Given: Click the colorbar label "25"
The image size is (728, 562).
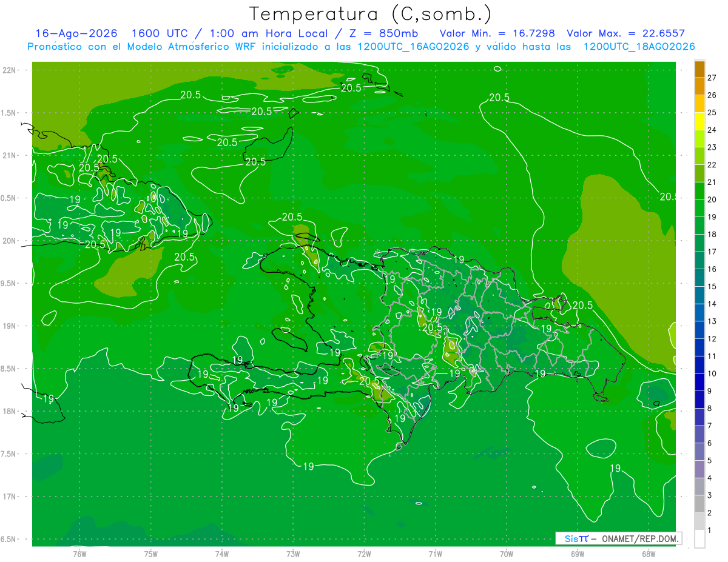Looking at the screenshot, I should (x=712, y=112).
